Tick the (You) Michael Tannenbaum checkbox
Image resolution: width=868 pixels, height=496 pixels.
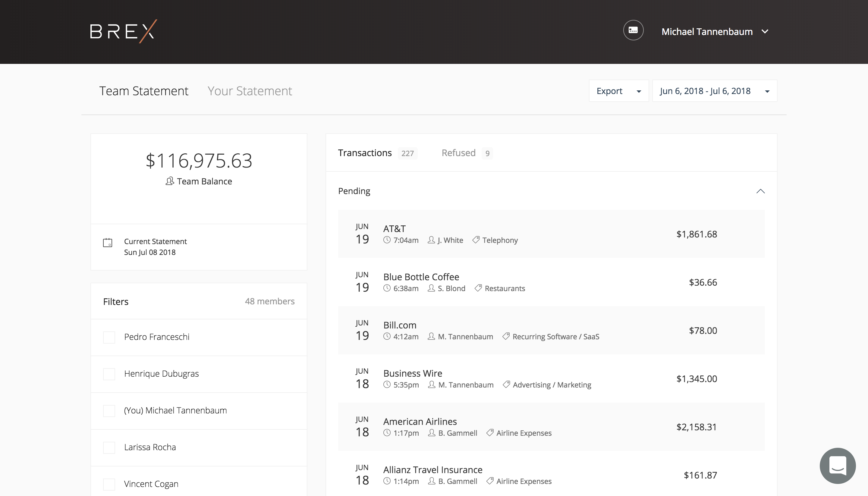(x=109, y=411)
